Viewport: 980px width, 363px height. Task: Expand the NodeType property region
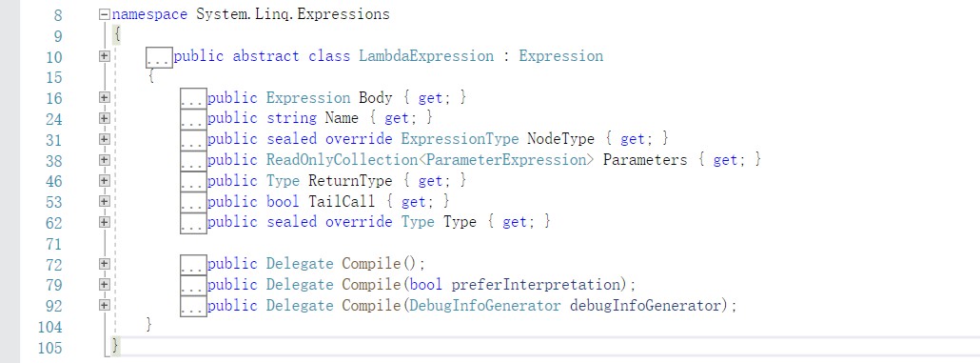(x=105, y=139)
